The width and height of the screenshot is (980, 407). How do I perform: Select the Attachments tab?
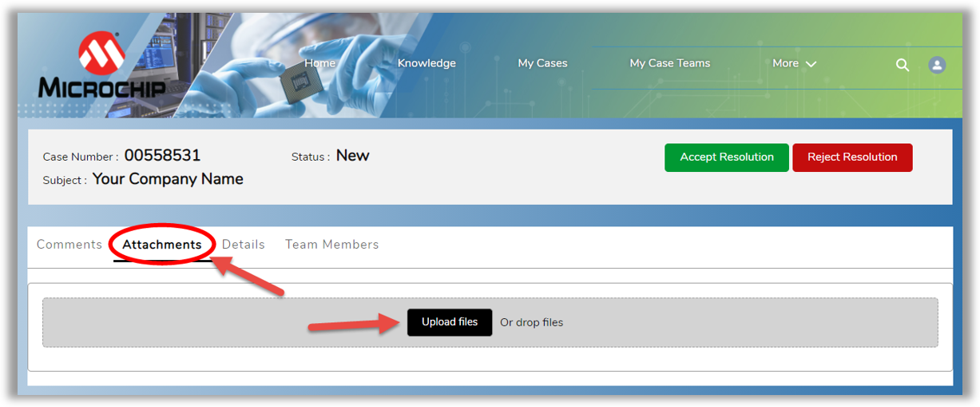162,245
